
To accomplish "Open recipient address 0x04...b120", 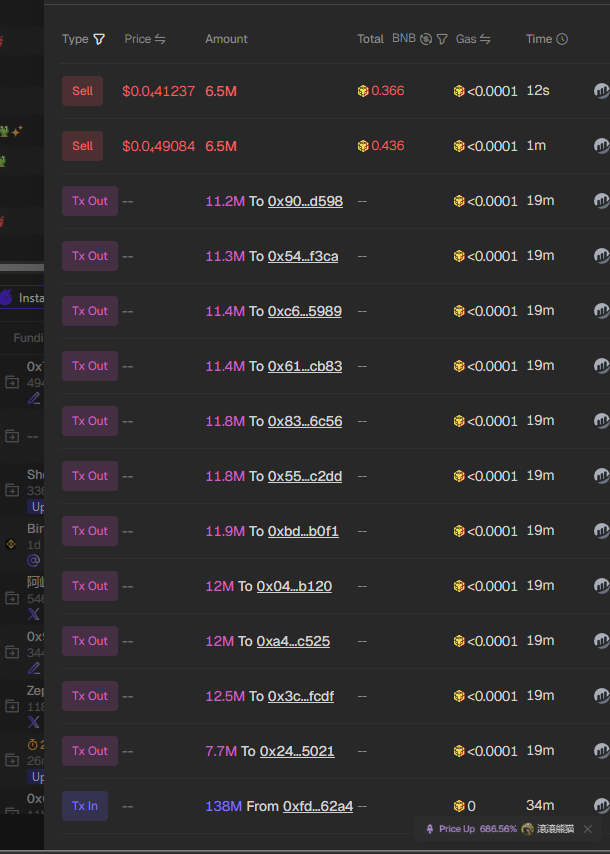I will coord(294,586).
